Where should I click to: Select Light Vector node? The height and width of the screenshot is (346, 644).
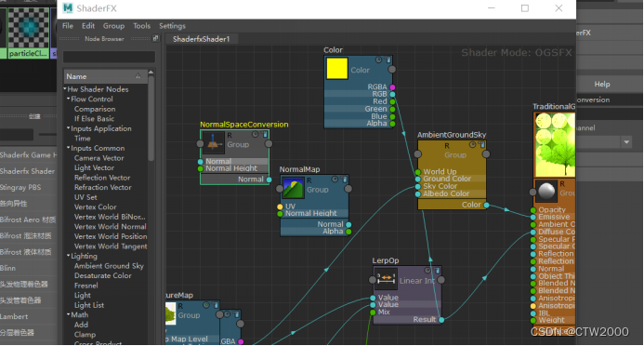(x=94, y=167)
